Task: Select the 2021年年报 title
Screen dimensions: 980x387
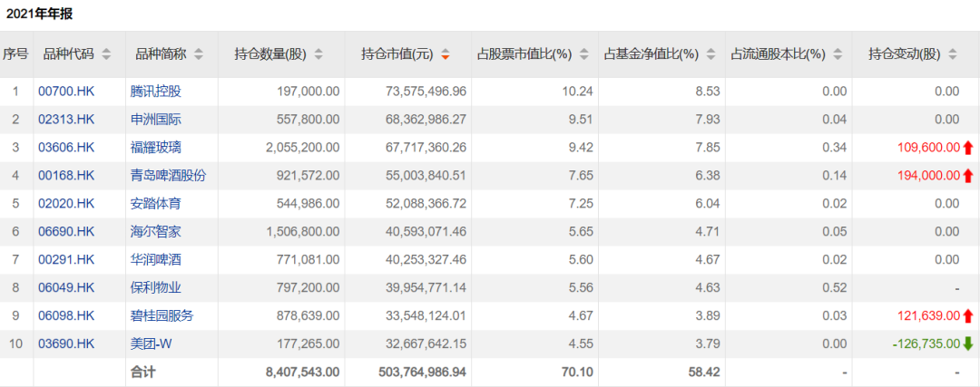Action: point(39,14)
